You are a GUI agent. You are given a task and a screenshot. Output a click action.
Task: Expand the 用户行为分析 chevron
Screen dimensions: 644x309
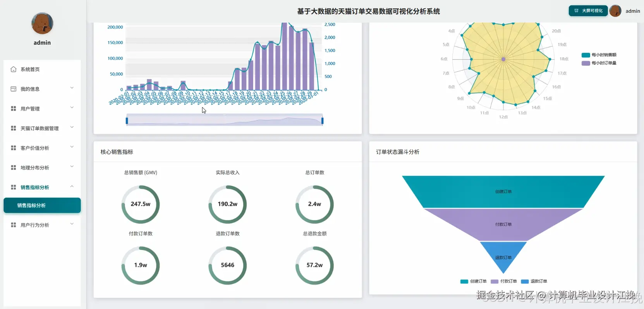tap(72, 224)
